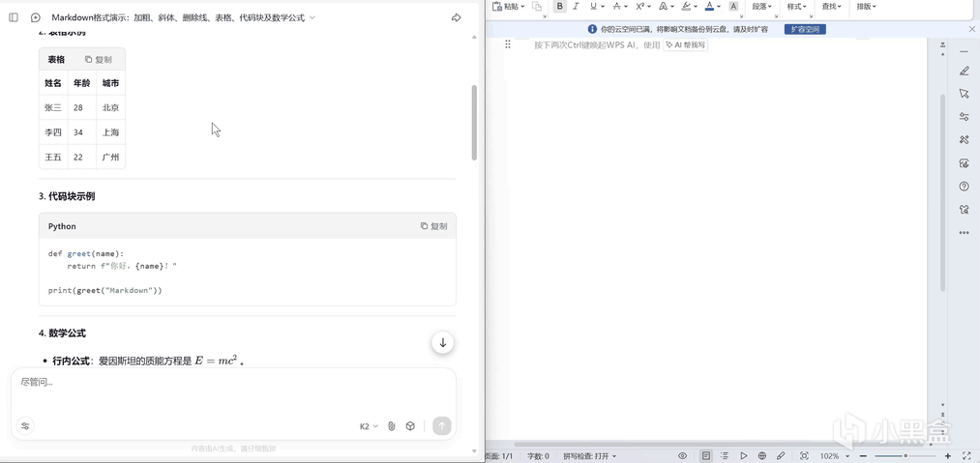Open font color dropdown arrow
The height and width of the screenshot is (463, 980).
point(720,6)
